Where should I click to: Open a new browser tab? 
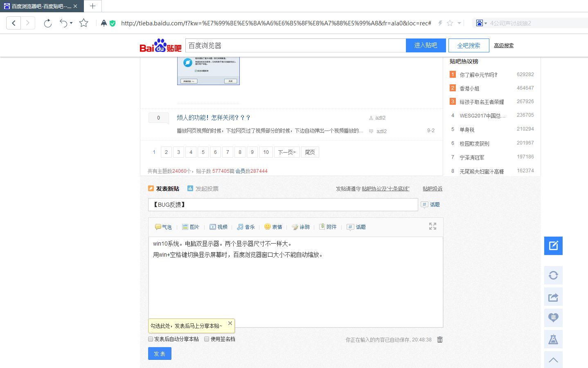click(93, 6)
